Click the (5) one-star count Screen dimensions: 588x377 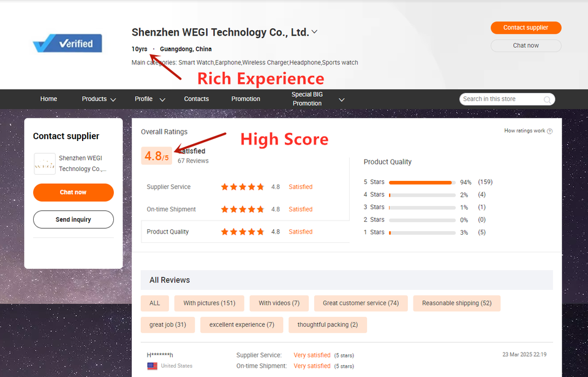click(482, 232)
